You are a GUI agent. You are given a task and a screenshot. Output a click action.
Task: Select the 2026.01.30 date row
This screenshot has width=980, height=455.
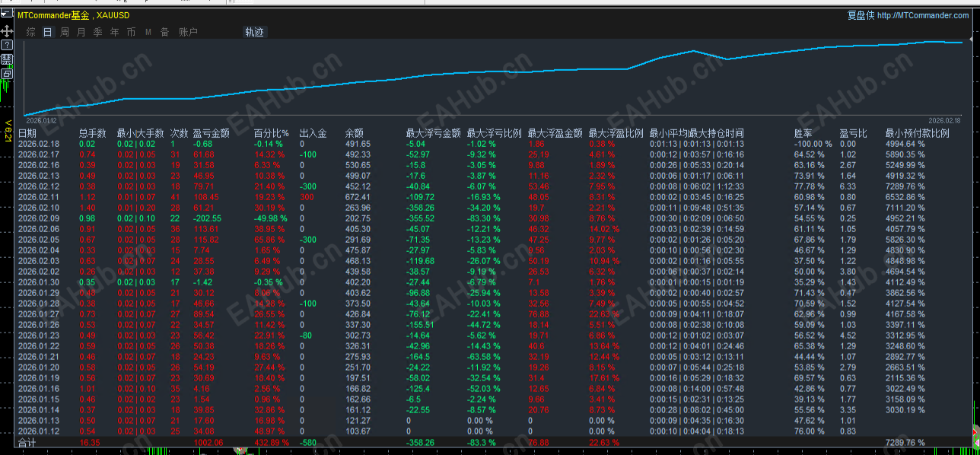tap(38, 282)
